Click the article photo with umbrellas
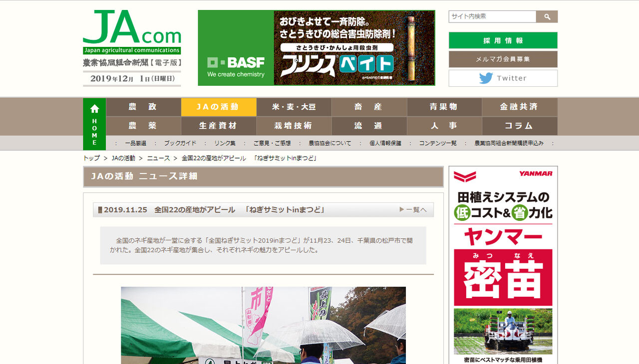 (x=263, y=325)
